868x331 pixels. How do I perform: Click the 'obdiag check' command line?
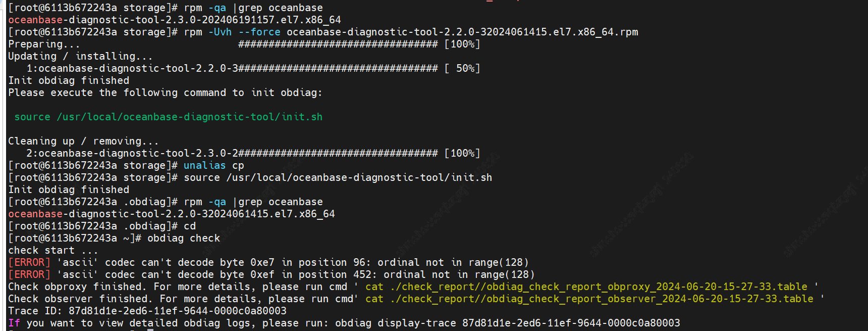[x=184, y=238]
